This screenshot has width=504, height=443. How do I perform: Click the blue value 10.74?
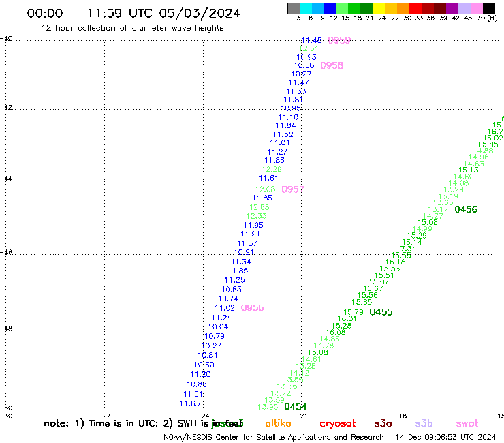pos(228,299)
